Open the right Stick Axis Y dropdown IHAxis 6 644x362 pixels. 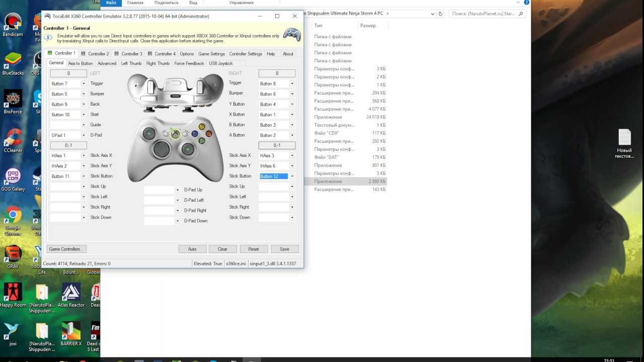tap(292, 166)
